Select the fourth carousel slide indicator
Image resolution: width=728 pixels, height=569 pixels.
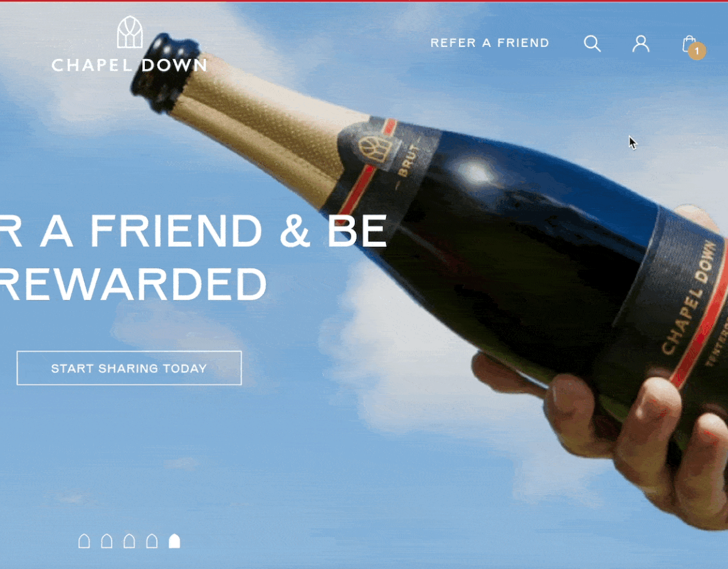(152, 541)
